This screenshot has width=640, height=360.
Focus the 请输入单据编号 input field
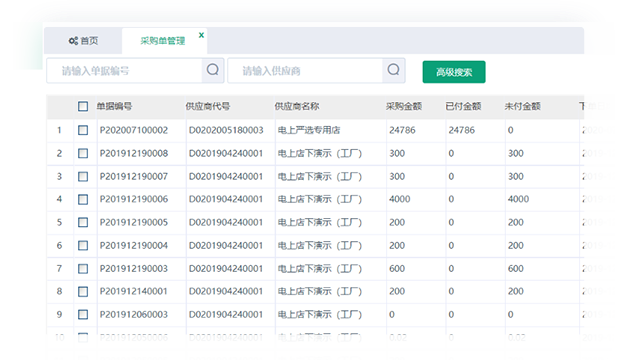[x=124, y=71]
